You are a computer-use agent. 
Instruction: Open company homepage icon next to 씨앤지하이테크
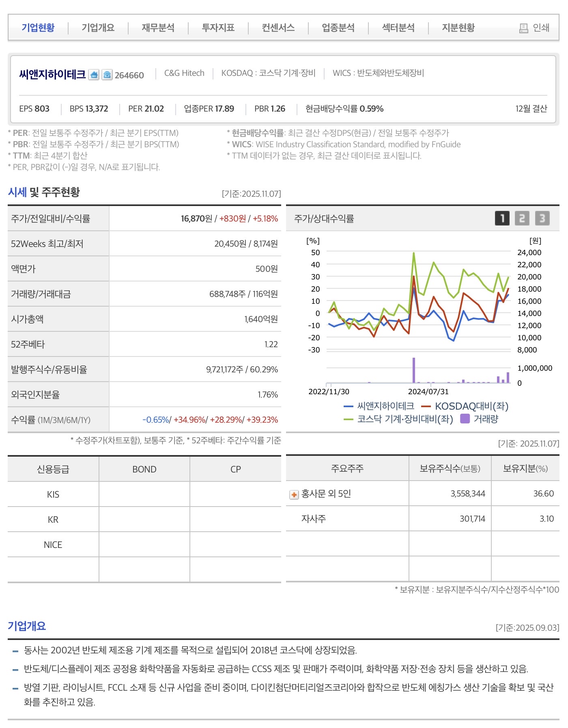94,75
